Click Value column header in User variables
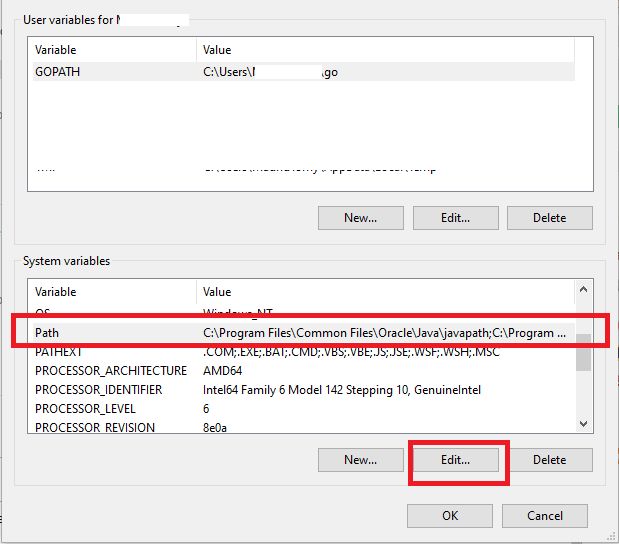The image size is (619, 544). pos(385,50)
